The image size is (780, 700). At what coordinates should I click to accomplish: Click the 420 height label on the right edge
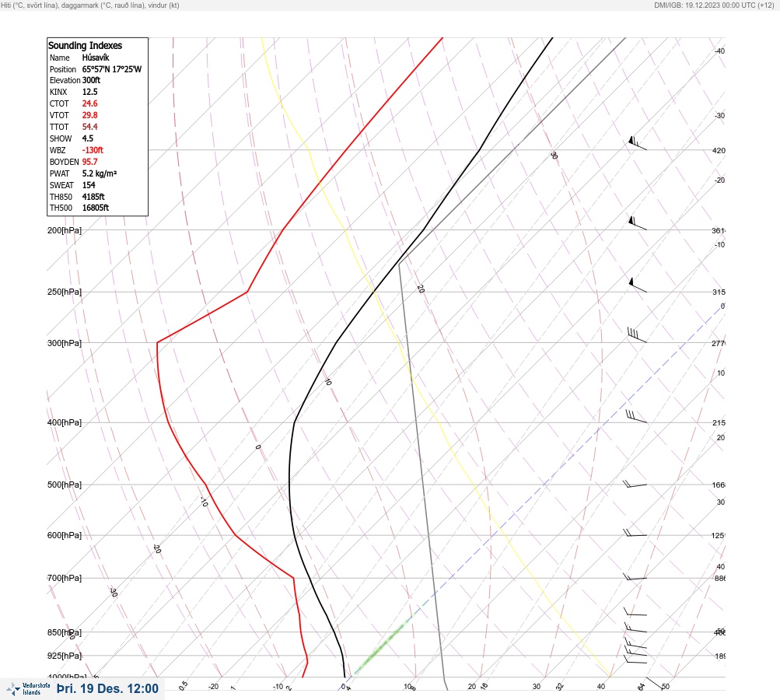pos(719,150)
